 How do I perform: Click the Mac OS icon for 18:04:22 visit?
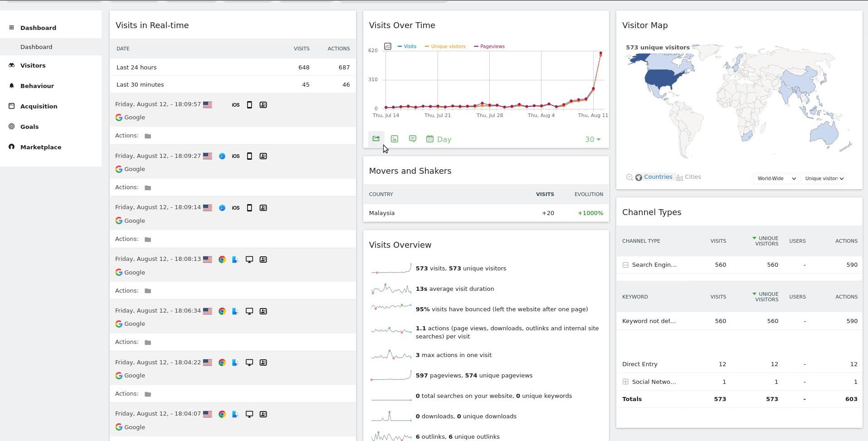tap(235, 363)
